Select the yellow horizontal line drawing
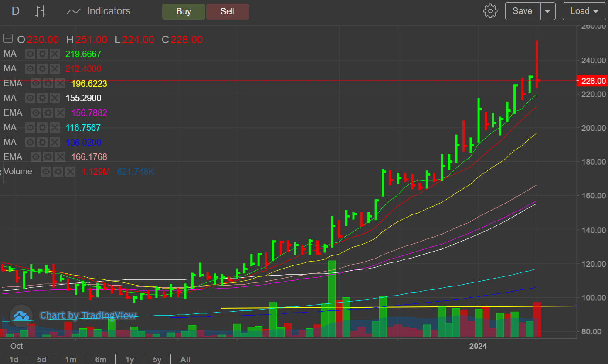The width and height of the screenshot is (608, 364). 399,307
